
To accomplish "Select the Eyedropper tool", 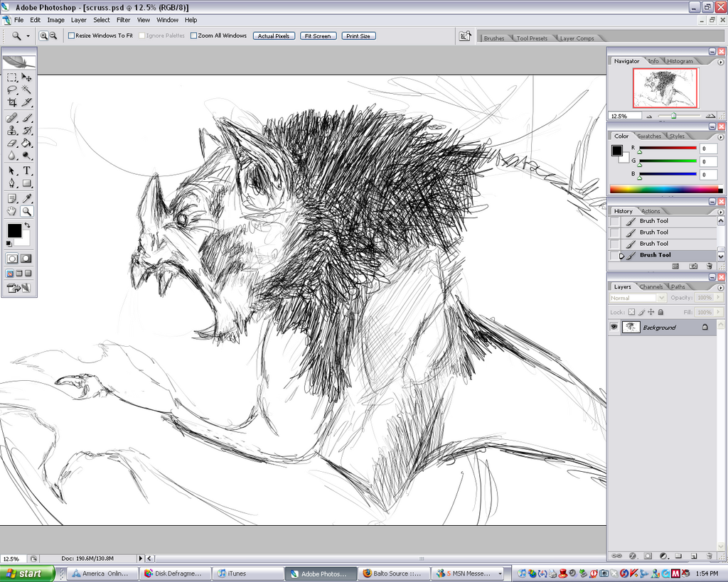I will (27, 199).
